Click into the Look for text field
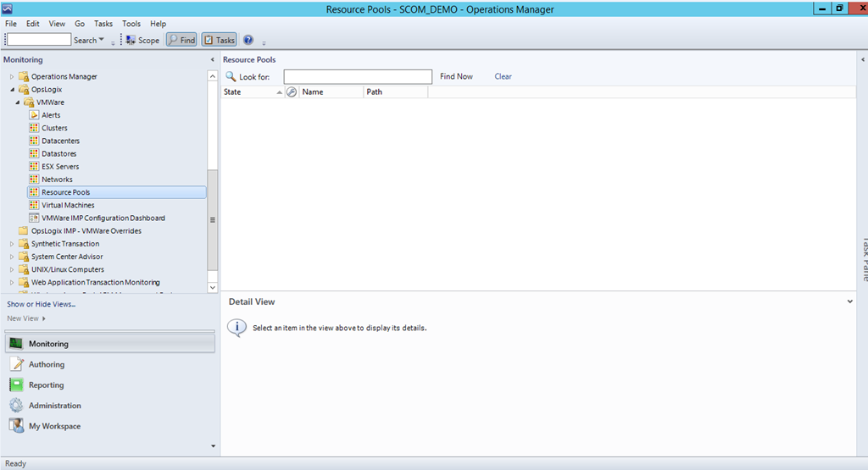The image size is (868, 470). click(358, 76)
